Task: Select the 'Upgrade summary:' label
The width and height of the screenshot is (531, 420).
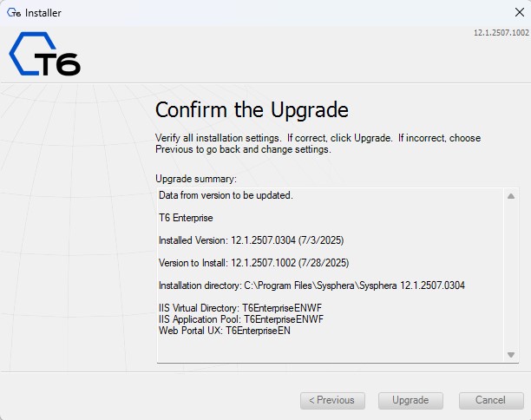Action: pos(196,179)
